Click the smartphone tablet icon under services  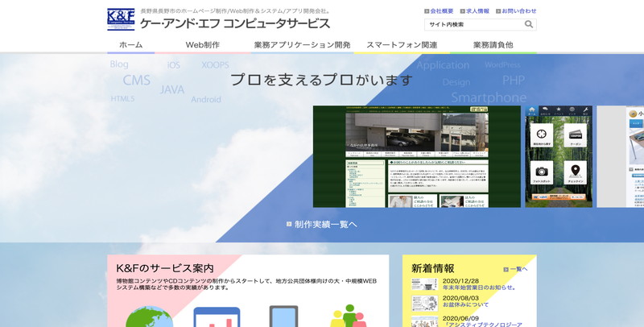click(283, 317)
